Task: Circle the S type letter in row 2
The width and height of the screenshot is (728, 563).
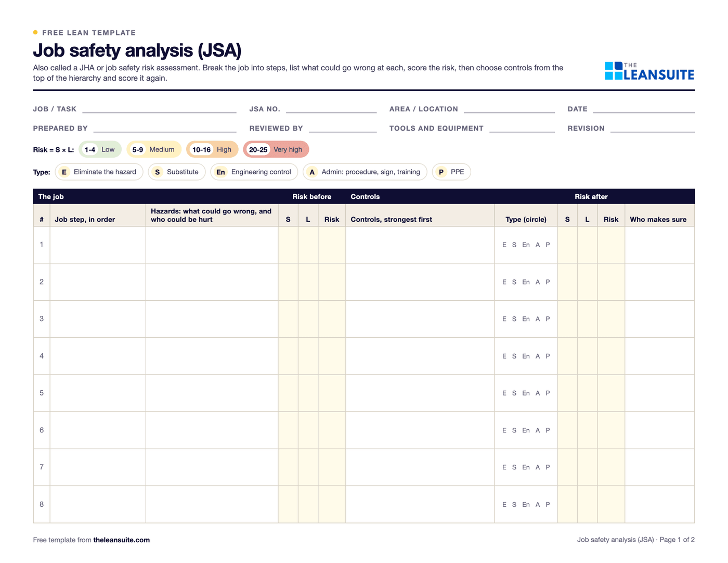Action: coord(514,282)
